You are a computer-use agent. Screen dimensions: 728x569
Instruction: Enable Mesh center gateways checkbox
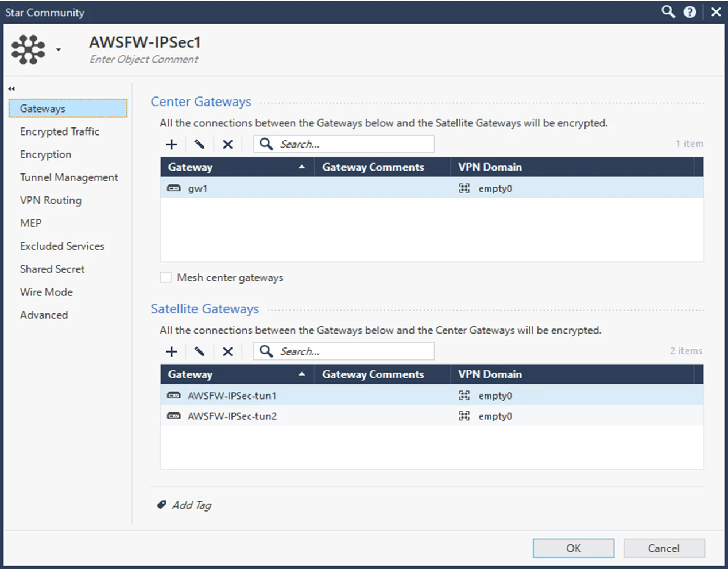pyautogui.click(x=166, y=277)
